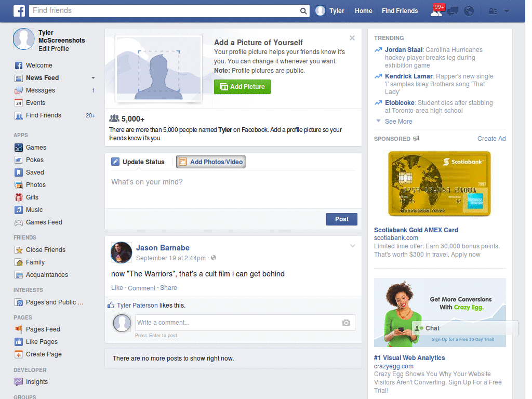532x399 pixels.
Task: Switch to the Add Photos/Video tab
Action: click(211, 162)
